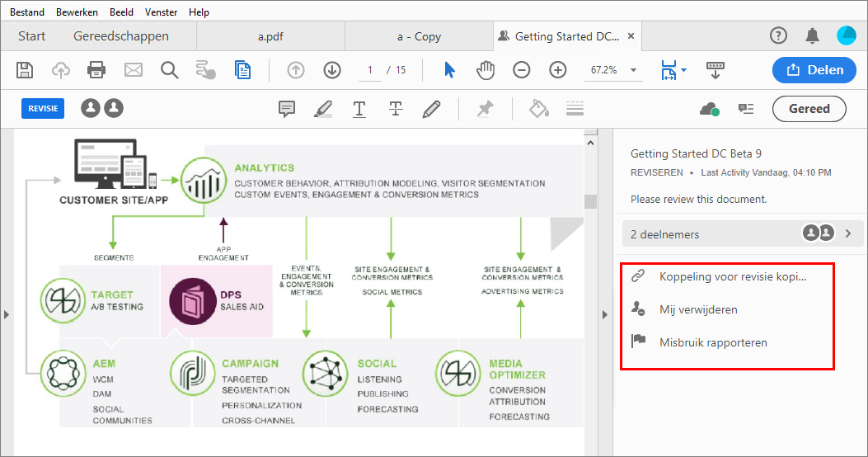Open the Venster menu
The width and height of the screenshot is (868, 457).
point(161,12)
